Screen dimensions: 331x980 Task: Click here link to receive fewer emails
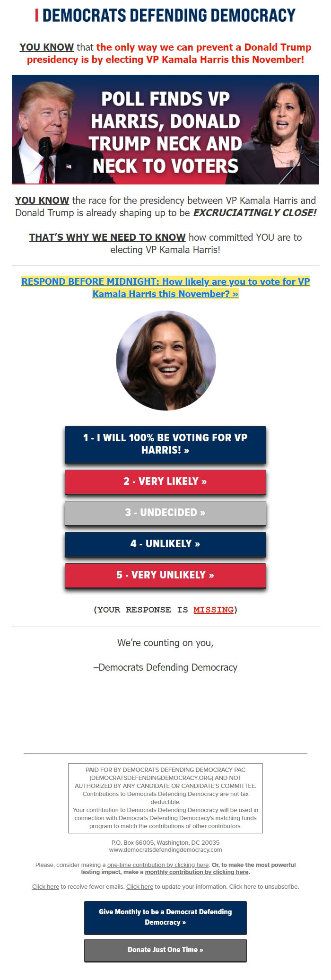(x=45, y=887)
